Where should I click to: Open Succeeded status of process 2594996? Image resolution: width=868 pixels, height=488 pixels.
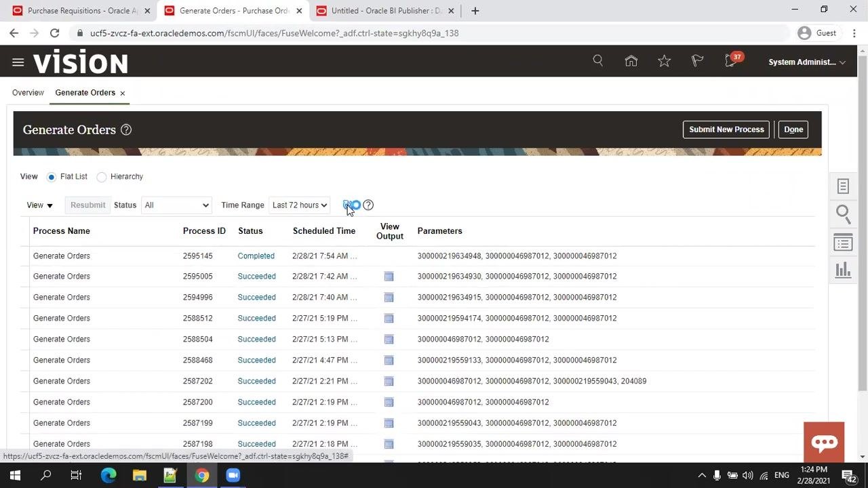click(x=257, y=298)
